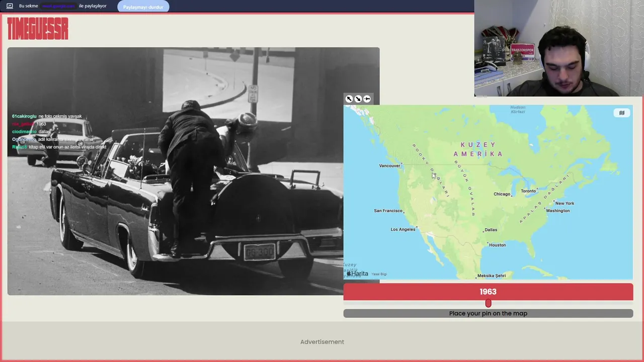This screenshot has height=362, width=644.
Task: Click Toronto on the map
Action: [529, 191]
